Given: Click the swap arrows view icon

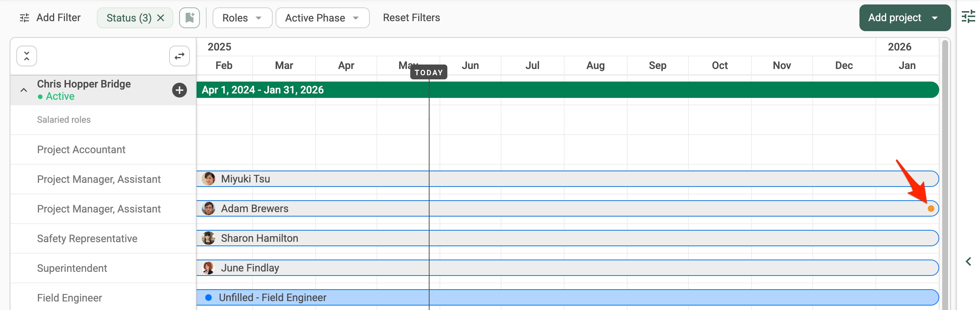Looking at the screenshot, I should (180, 56).
